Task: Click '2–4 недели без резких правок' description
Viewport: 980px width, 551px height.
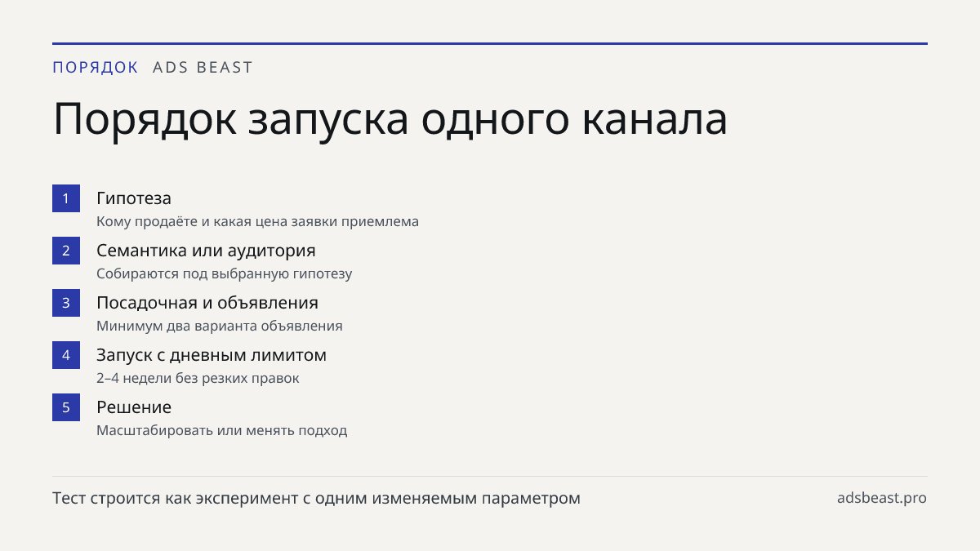Action: tap(198, 379)
